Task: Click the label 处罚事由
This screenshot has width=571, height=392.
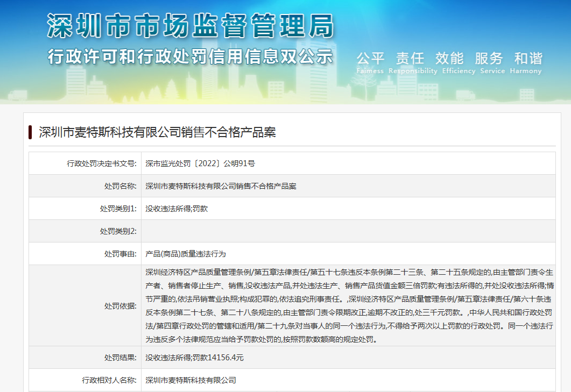Action: pyautogui.click(x=120, y=254)
